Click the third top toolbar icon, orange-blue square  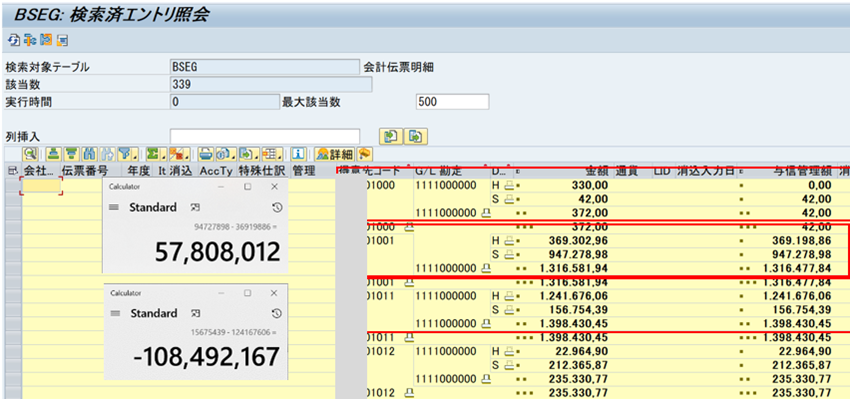click(46, 40)
